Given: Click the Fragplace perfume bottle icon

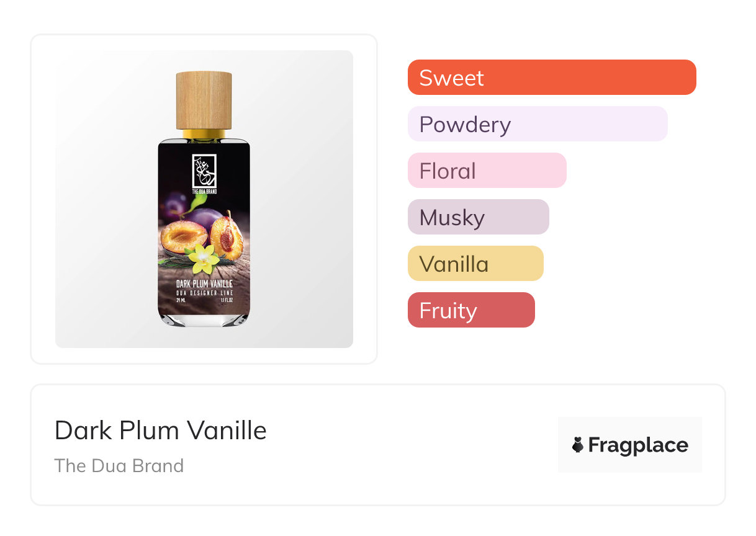Looking at the screenshot, I should point(578,445).
